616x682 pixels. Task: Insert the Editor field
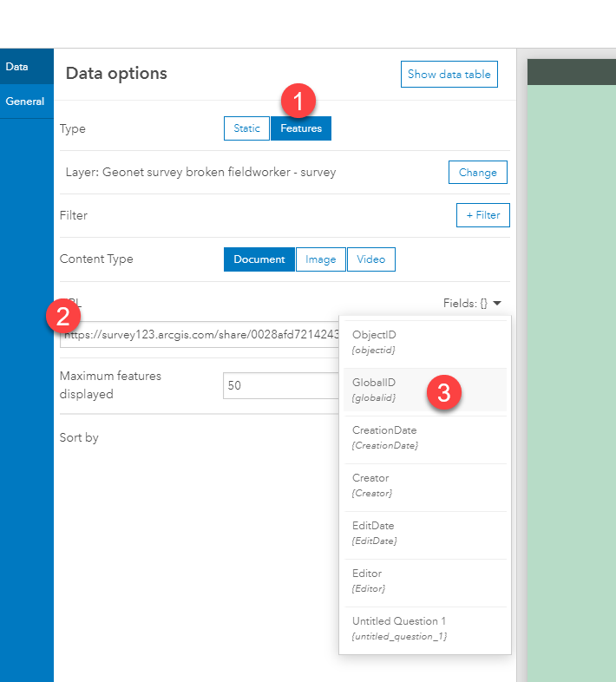coord(425,581)
